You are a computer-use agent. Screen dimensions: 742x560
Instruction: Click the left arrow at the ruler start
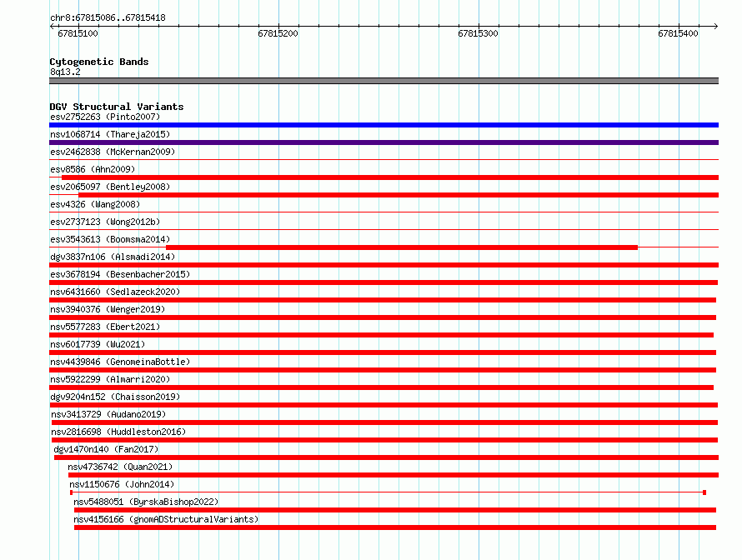(53, 26)
